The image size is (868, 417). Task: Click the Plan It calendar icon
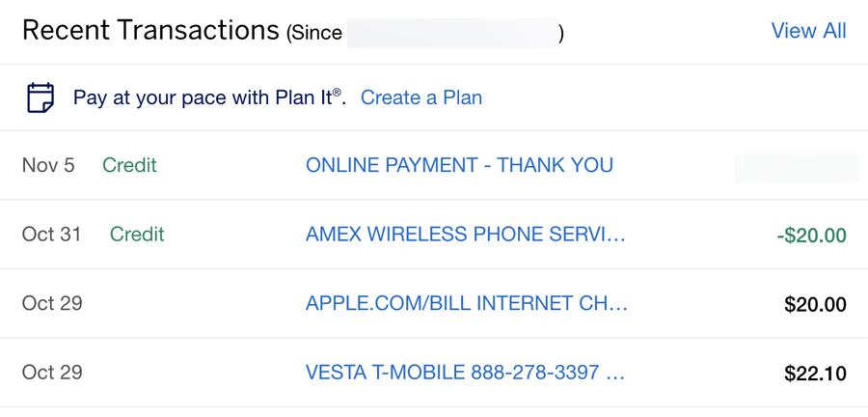point(41,97)
